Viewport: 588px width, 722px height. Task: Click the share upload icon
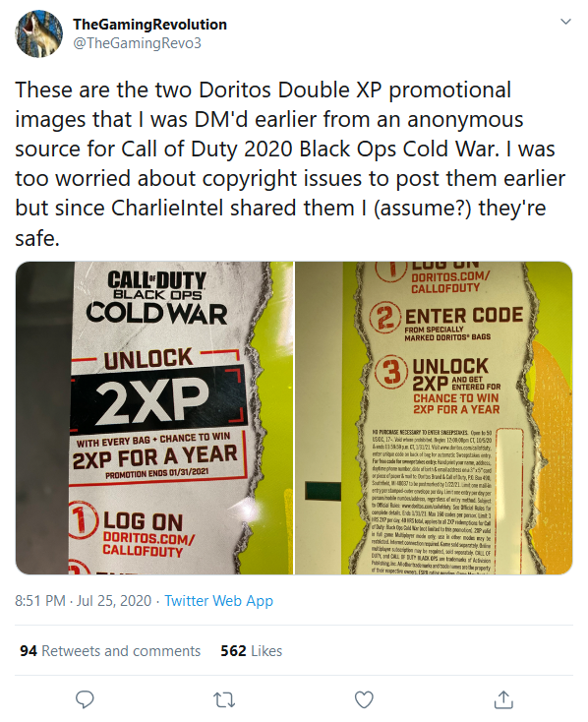point(503,699)
